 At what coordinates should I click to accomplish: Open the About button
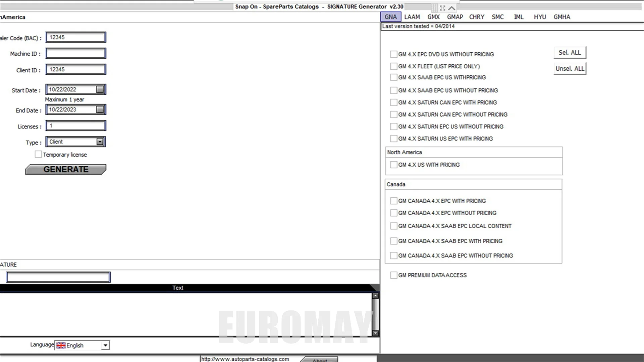[x=319, y=359]
